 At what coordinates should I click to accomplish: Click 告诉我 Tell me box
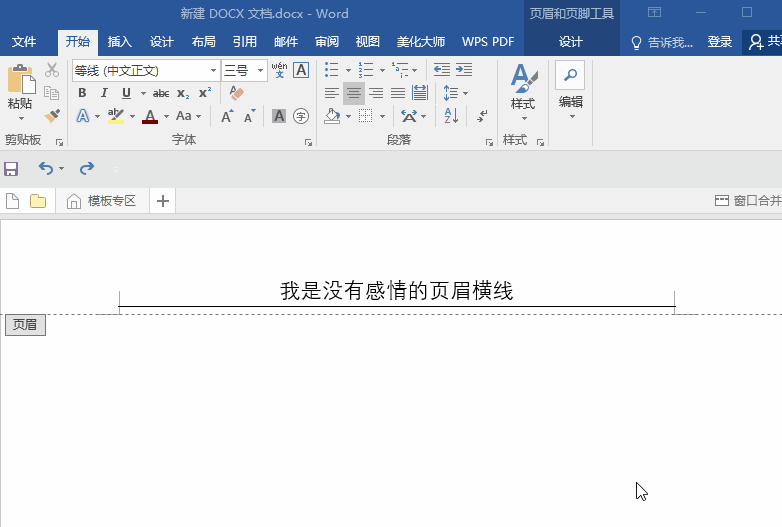(x=662, y=42)
